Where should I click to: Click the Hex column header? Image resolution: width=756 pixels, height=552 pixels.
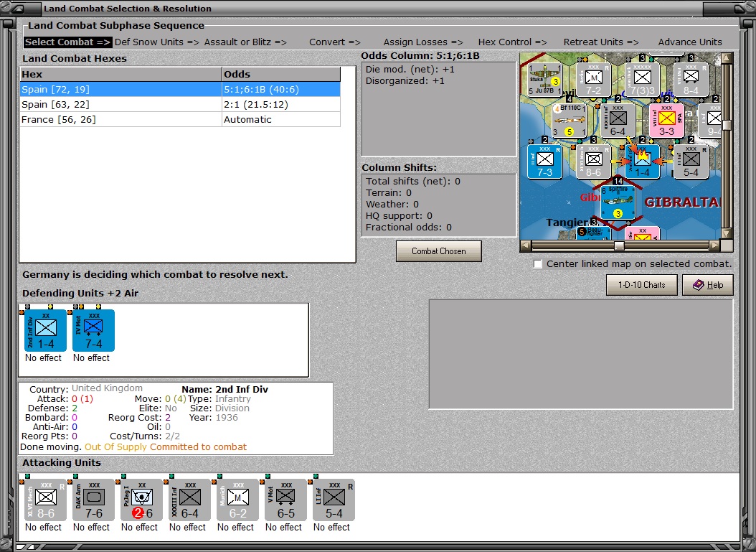pyautogui.click(x=121, y=75)
